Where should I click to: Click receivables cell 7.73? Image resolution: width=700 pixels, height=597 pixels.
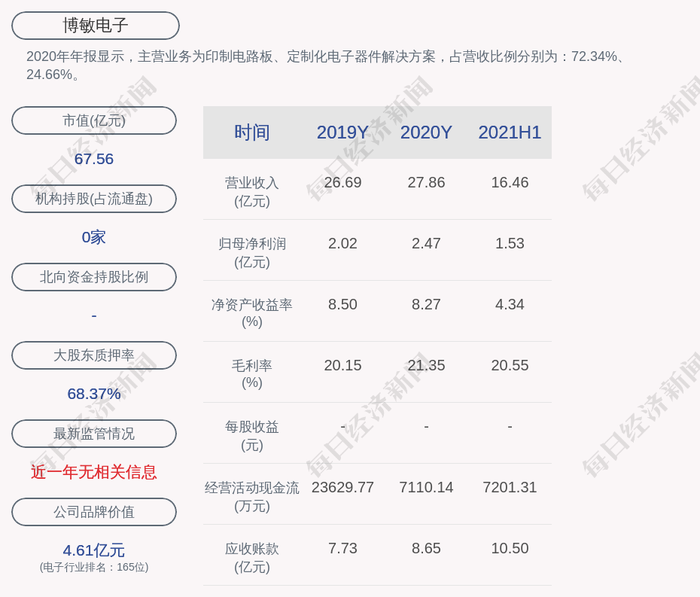pyautogui.click(x=343, y=548)
